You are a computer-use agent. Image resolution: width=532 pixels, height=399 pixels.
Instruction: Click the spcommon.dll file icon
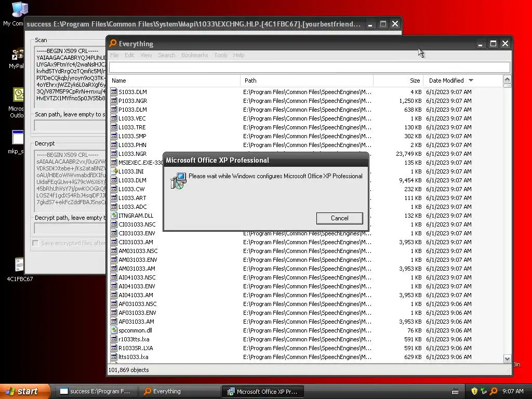click(114, 330)
